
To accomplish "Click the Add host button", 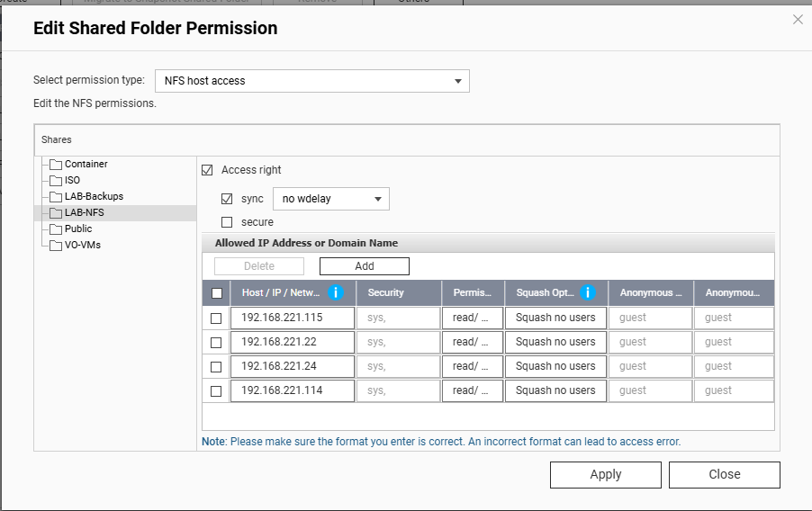I will [364, 266].
